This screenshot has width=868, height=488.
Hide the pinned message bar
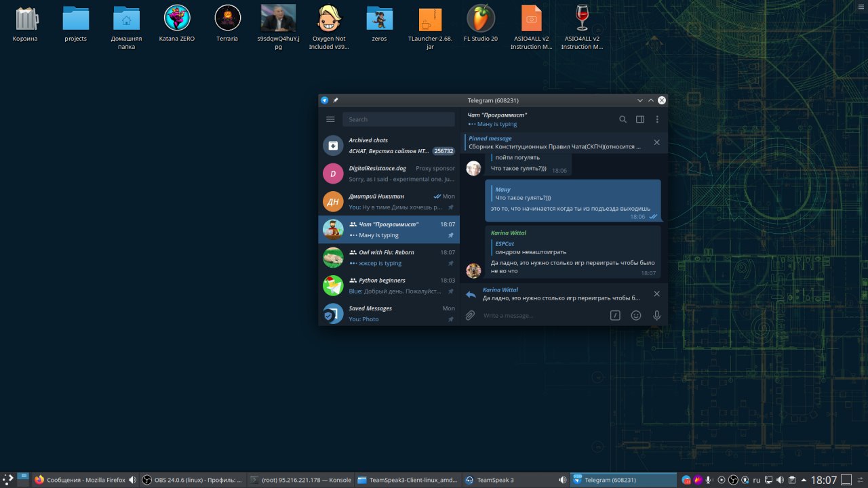[x=656, y=142]
